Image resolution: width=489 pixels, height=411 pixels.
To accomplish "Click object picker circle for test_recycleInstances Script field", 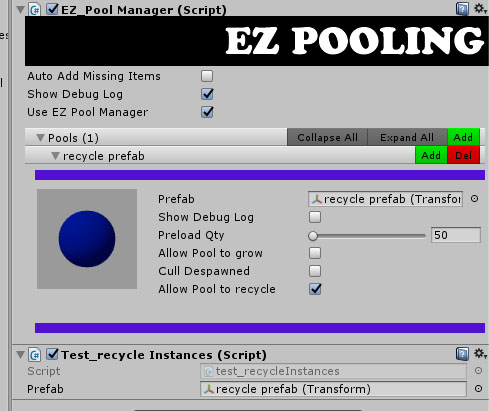I will click(478, 371).
